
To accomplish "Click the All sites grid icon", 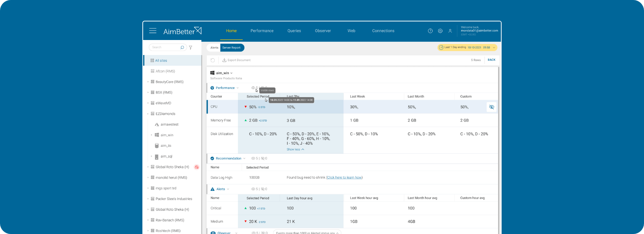I will [152, 60].
